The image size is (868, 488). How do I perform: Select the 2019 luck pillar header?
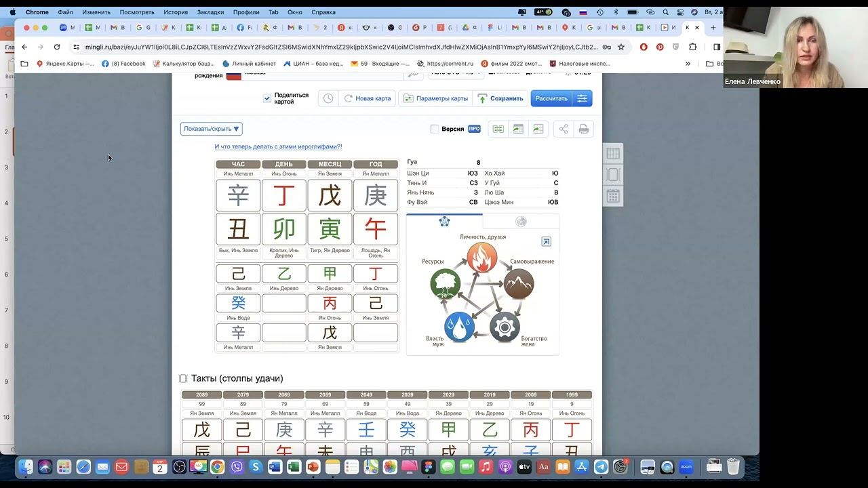pyautogui.click(x=490, y=394)
